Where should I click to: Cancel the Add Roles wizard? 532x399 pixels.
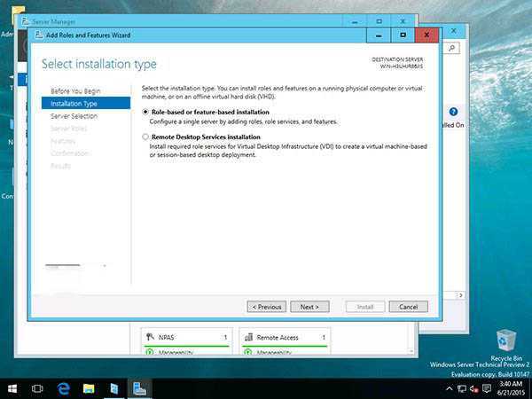(x=409, y=307)
